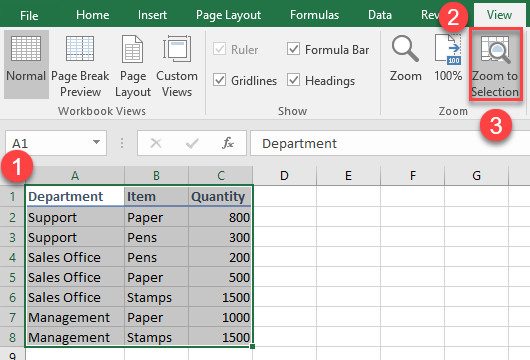The height and width of the screenshot is (360, 530).
Task: Click Zoom to Selection button
Action: click(x=495, y=65)
